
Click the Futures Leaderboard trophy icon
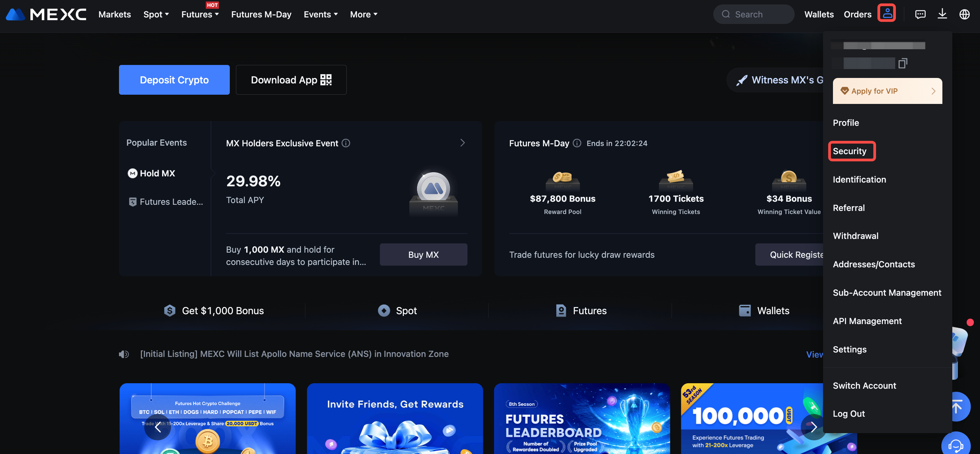coord(132,202)
